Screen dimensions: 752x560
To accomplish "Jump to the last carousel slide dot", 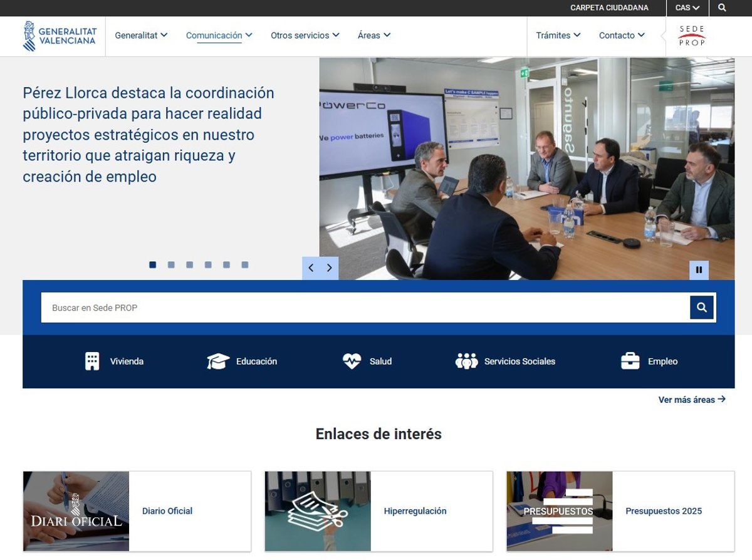I will [245, 265].
